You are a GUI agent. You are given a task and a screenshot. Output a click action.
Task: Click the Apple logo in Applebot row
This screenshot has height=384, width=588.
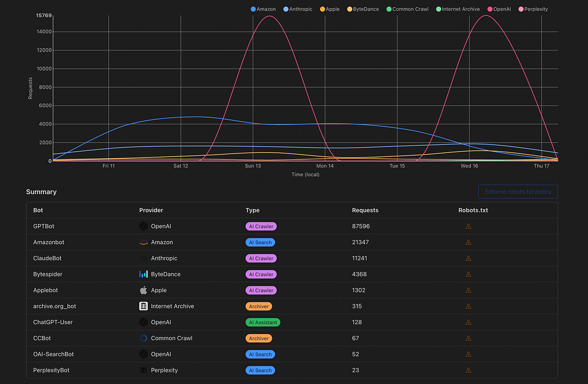coord(143,290)
